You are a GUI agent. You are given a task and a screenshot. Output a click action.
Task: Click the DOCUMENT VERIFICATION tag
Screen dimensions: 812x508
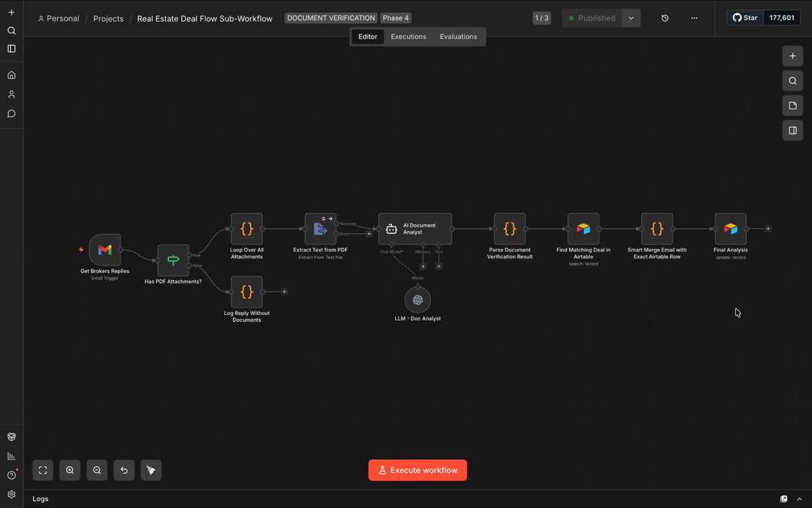click(x=331, y=18)
